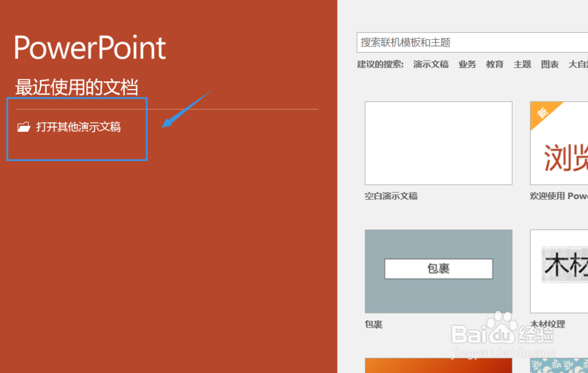Search suggested term 图表
This screenshot has height=373, width=588.
point(550,65)
